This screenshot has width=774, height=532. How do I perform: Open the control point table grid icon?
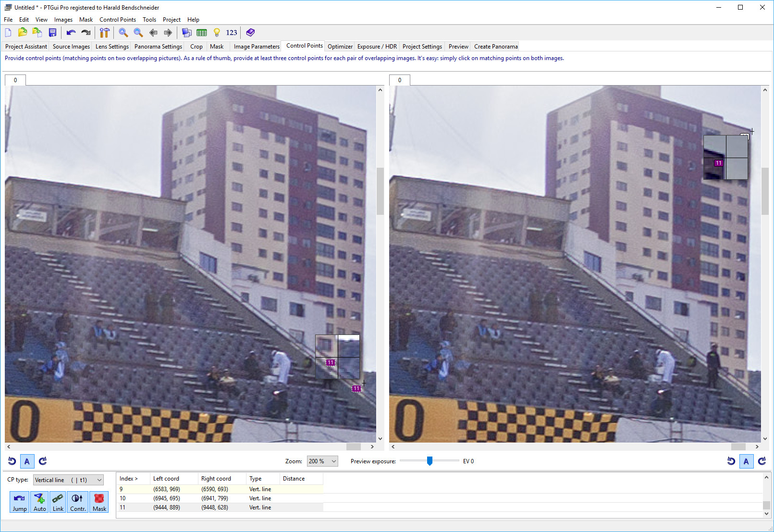[x=202, y=33]
